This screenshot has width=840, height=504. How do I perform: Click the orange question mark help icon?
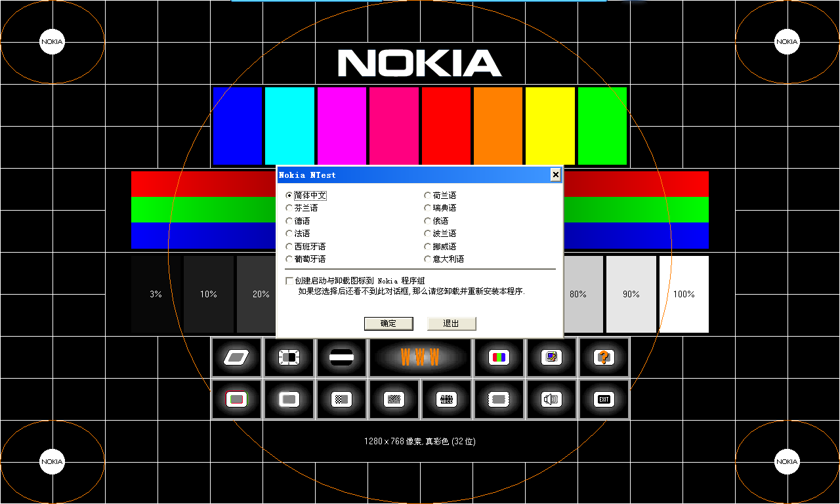click(604, 357)
